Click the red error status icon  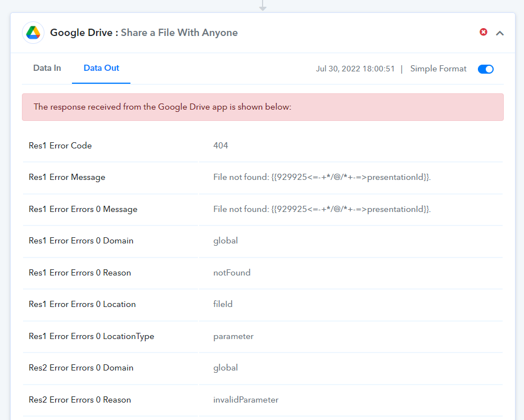483,32
